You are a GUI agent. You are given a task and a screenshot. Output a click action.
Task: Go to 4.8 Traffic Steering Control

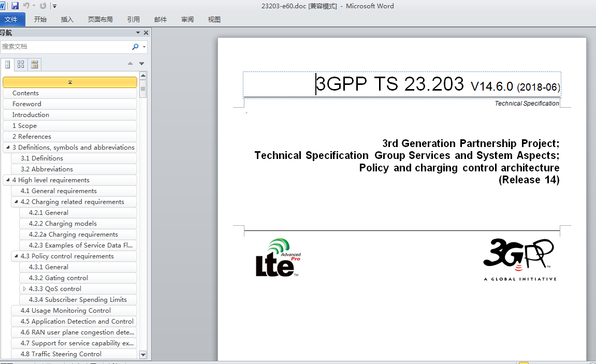click(74, 354)
